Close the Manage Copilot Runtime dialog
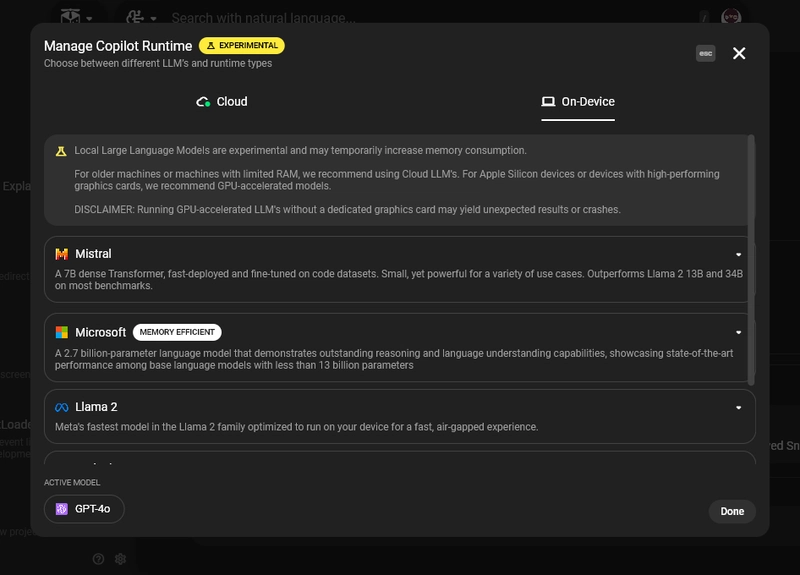The height and width of the screenshot is (575, 800). 739,53
